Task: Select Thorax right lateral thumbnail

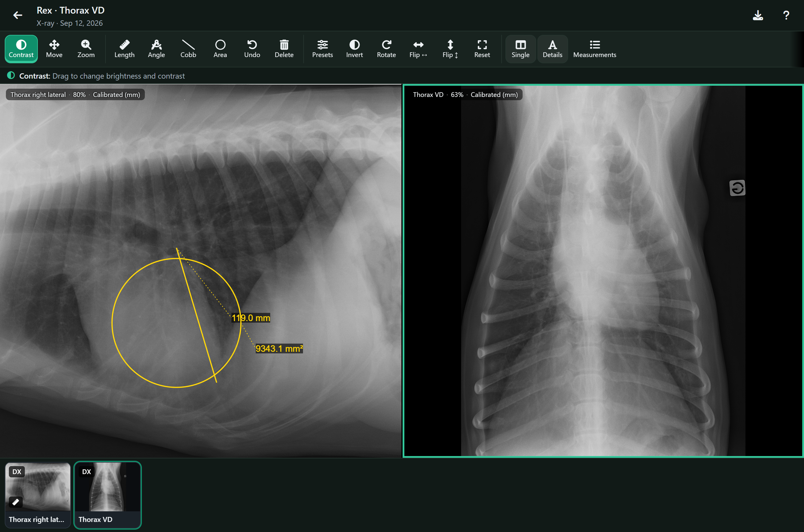Action: point(38,495)
